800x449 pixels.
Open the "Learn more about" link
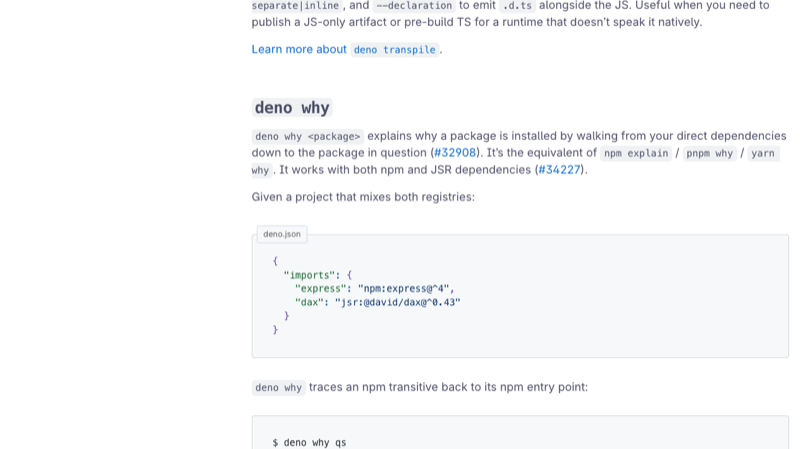pos(299,49)
